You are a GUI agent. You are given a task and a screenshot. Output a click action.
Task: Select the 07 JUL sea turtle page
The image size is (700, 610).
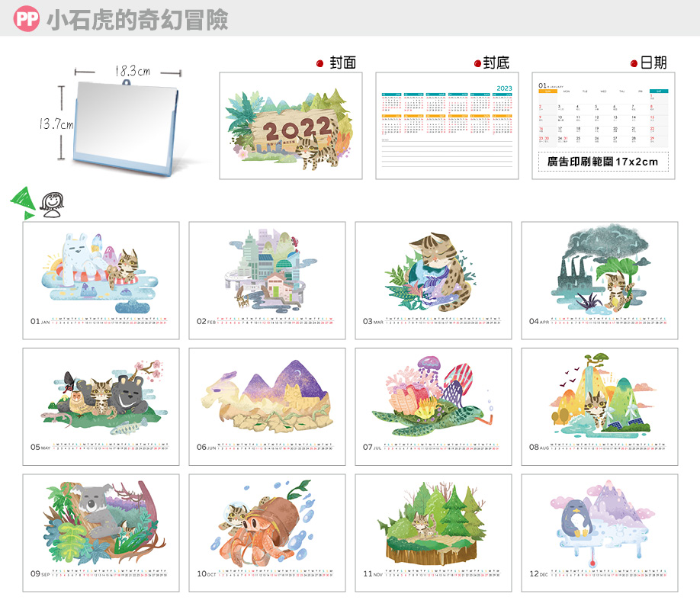pos(433,406)
